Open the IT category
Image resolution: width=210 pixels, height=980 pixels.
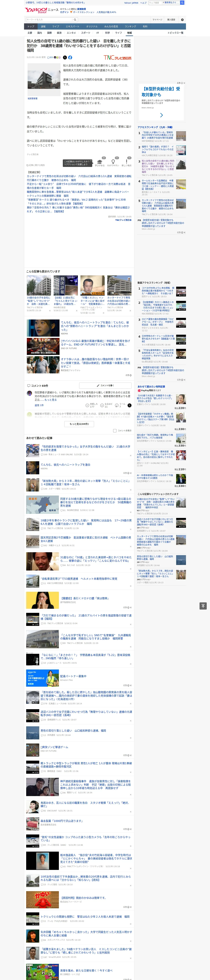click(x=98, y=33)
